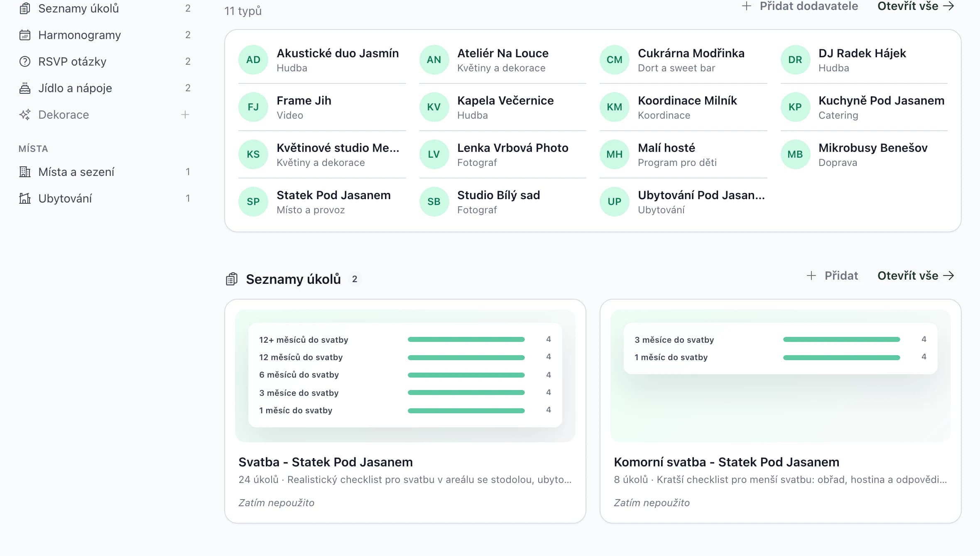Click the Ubytování sidebar icon
980x556 pixels.
coord(25,198)
